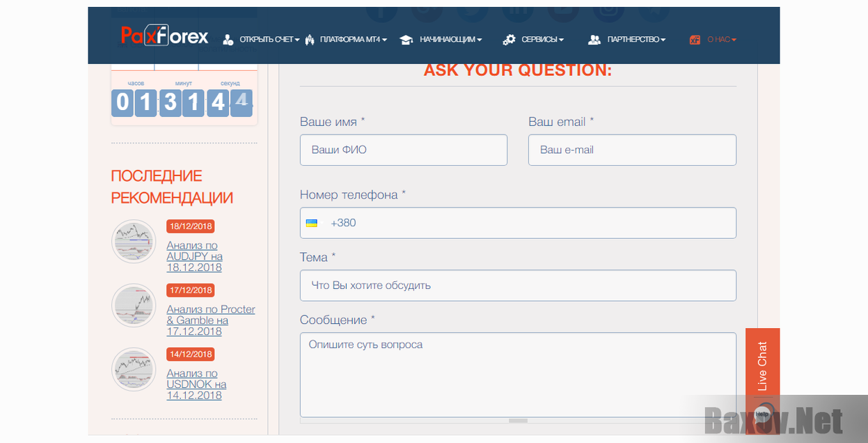This screenshot has height=443, width=868.
Task: Click the AUDJPY chart thumbnail
Action: (134, 241)
